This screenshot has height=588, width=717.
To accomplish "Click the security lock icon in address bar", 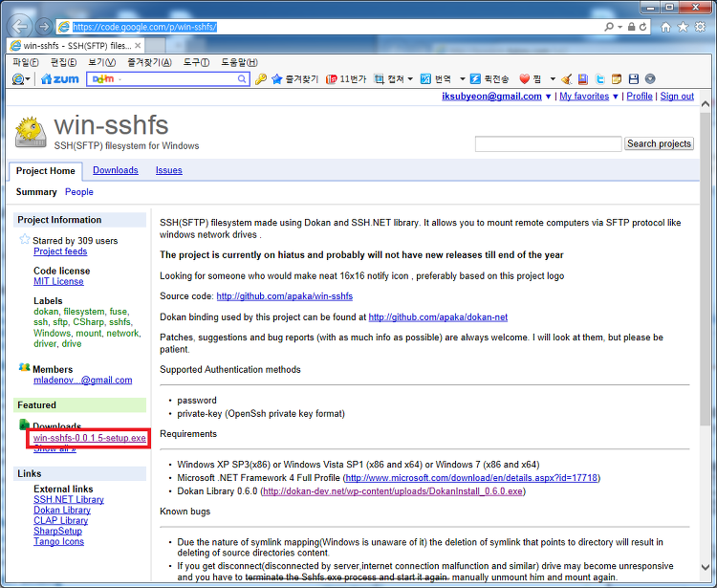I will point(632,27).
